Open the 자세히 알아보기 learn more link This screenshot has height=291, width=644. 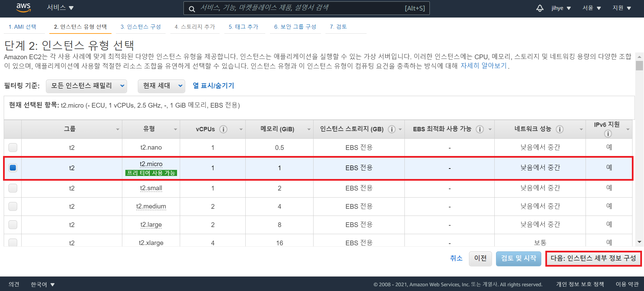(484, 66)
